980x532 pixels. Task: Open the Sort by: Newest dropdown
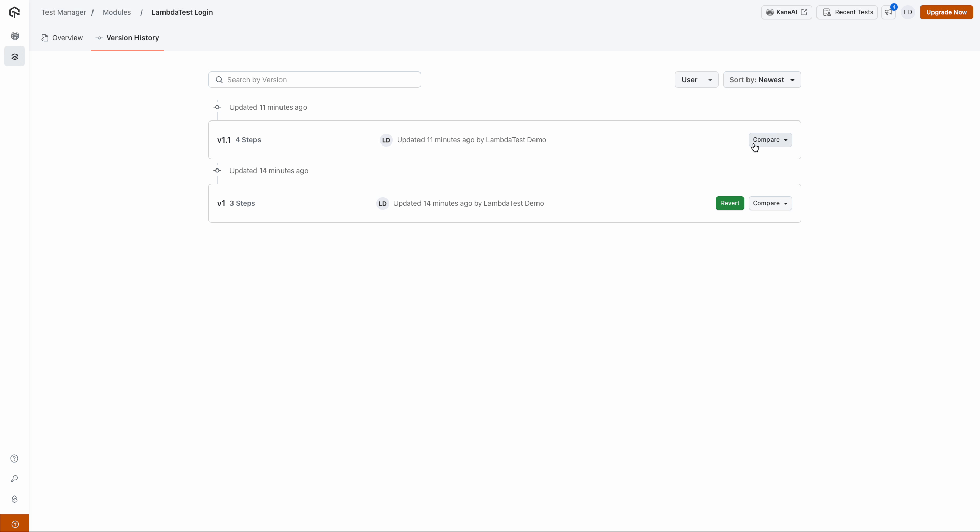tap(761, 80)
